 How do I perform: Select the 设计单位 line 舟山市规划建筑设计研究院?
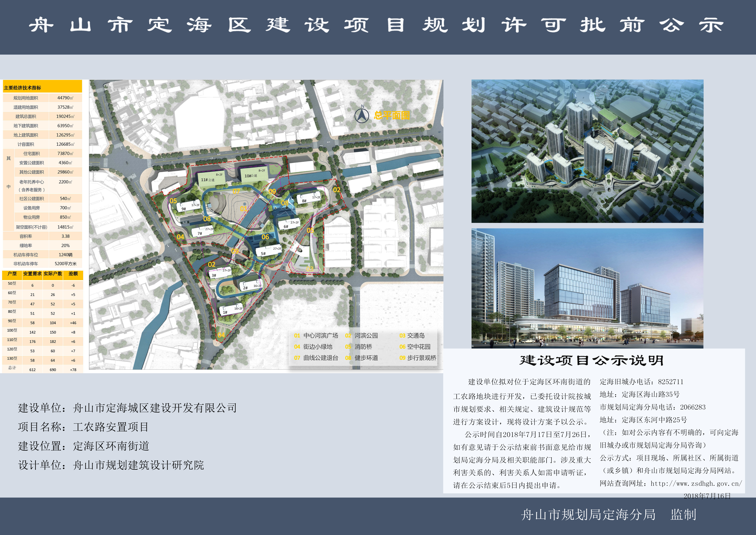click(x=111, y=465)
